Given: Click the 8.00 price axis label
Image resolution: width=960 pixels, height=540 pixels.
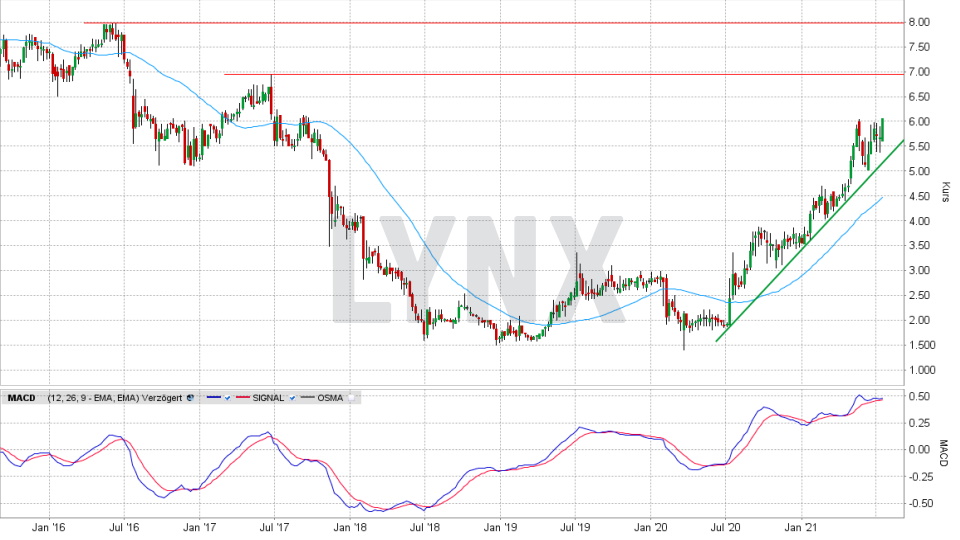Looking at the screenshot, I should (919, 22).
